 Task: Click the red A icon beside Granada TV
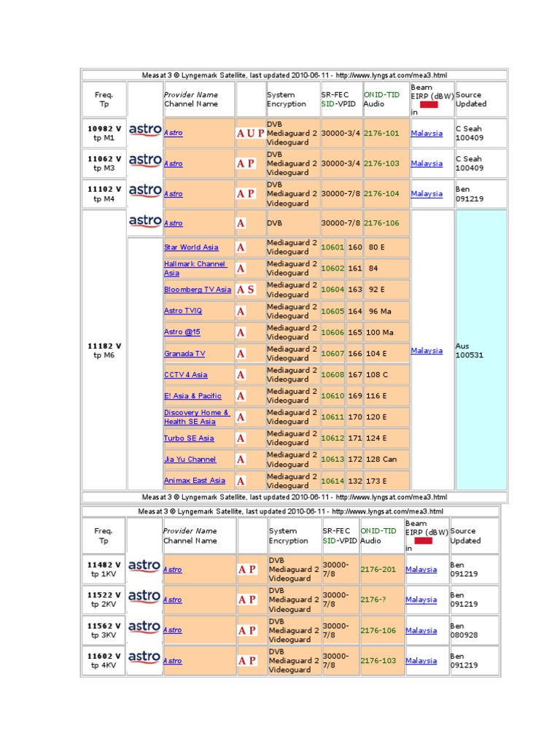click(x=241, y=354)
